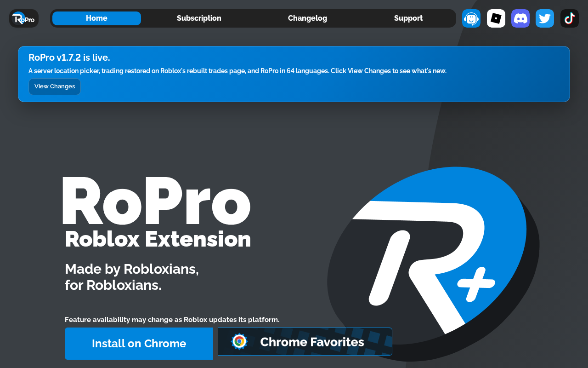Switch to the Support tab
Screen dimensions: 588x368
[408, 18]
